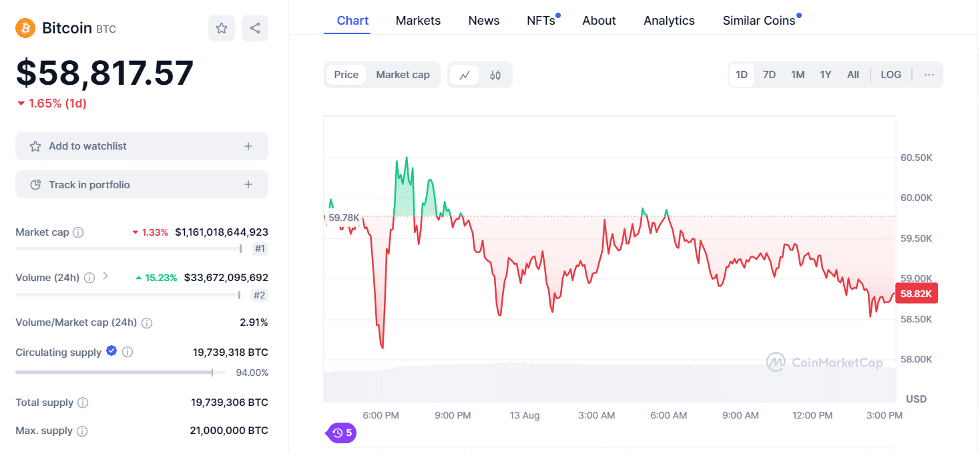Expand the Volume (24h) chevron
980x452 pixels.
[x=105, y=277]
